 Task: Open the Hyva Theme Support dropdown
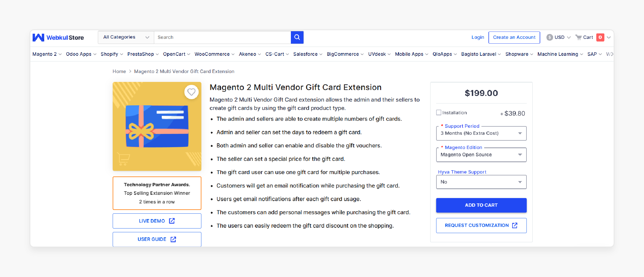(481, 182)
